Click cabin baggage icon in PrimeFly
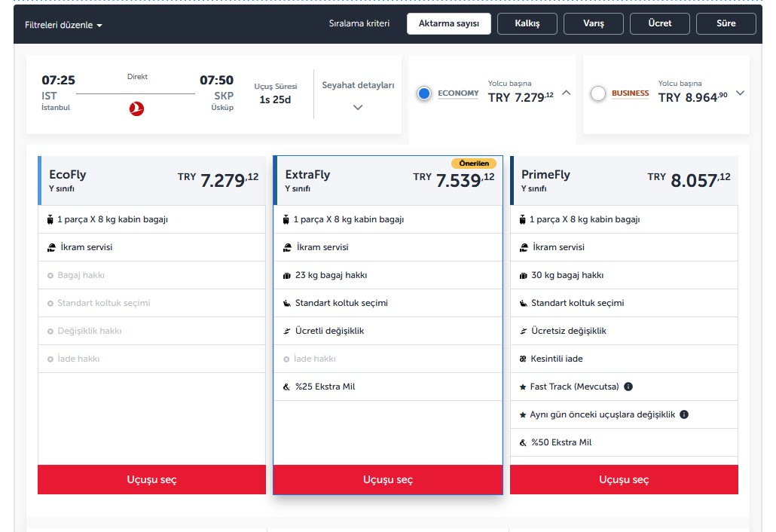This screenshot has width=776, height=532. pyautogui.click(x=522, y=219)
